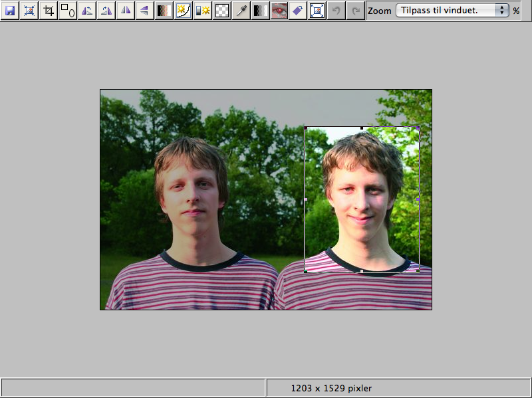The height and width of the screenshot is (398, 532).
Task: Click the top-right selection handle on photo
Action: [x=418, y=128]
